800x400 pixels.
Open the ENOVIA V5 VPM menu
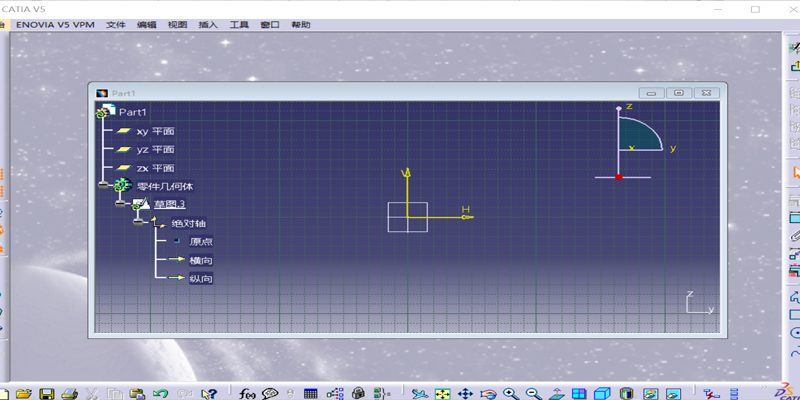55,24
